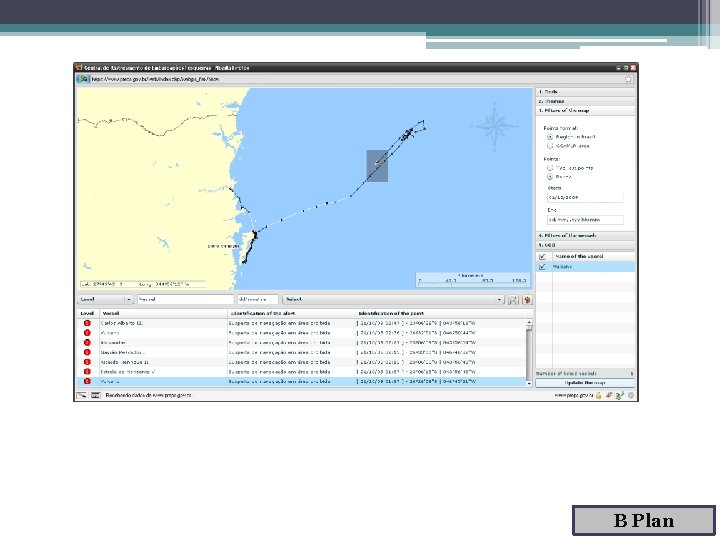Click the grey highlighted rectangle on the map
720x540 pixels.
(x=377, y=166)
